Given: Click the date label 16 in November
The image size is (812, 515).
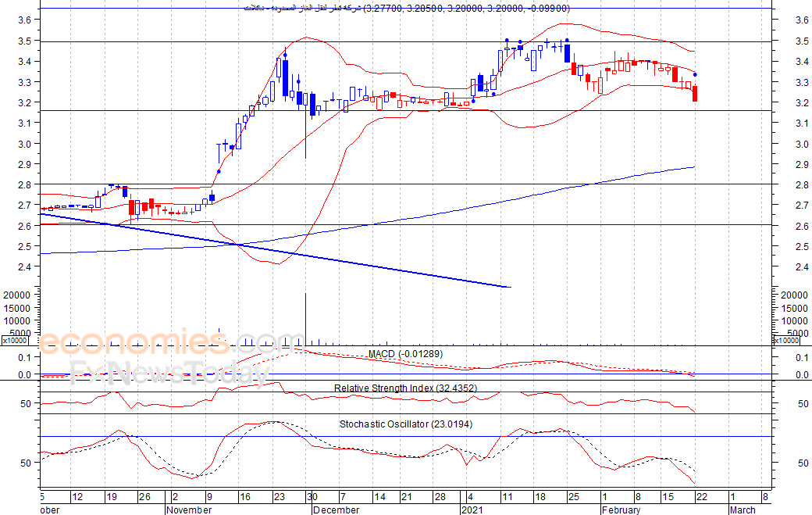Looking at the screenshot, I should (245, 497).
